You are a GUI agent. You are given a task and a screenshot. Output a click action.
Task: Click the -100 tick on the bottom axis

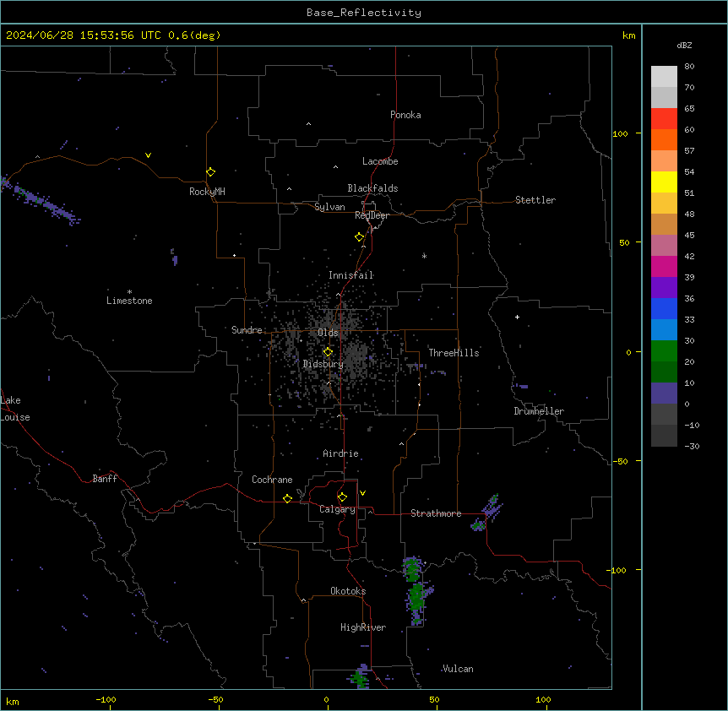[106, 699]
